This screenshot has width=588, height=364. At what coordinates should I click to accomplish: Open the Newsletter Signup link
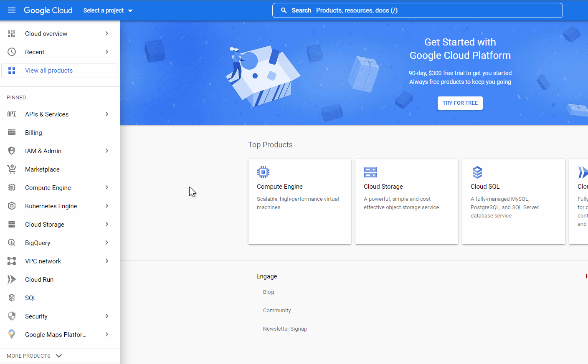(285, 329)
